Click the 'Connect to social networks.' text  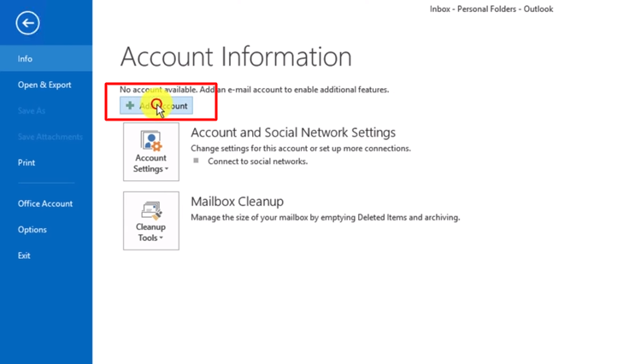[257, 161]
